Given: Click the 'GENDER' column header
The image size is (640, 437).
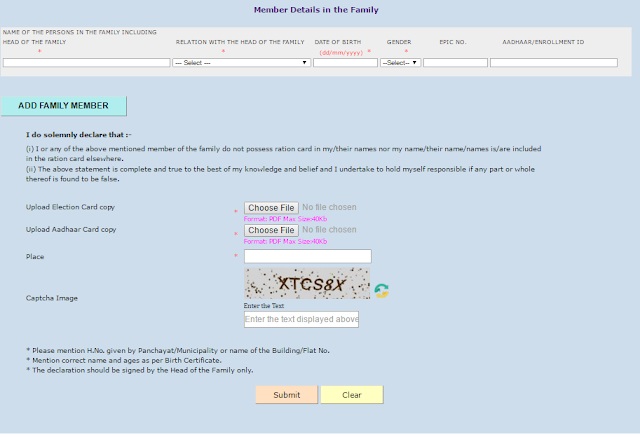Looking at the screenshot, I should tap(399, 42).
